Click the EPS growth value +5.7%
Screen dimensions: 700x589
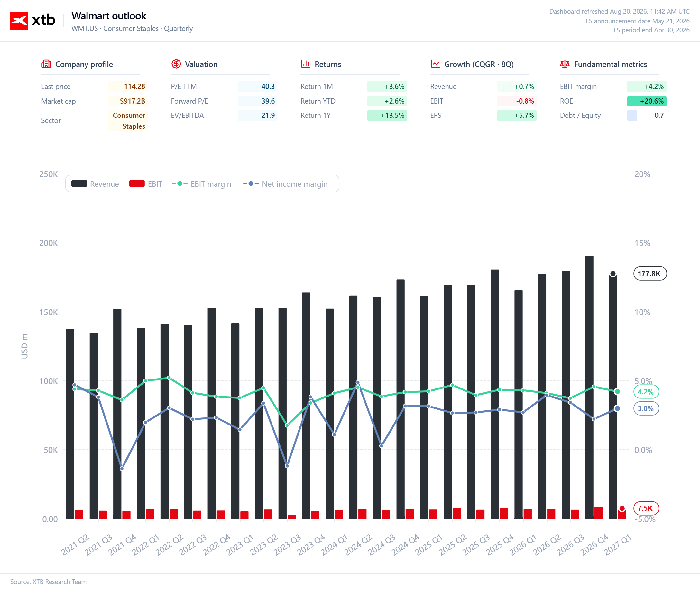[x=517, y=116]
